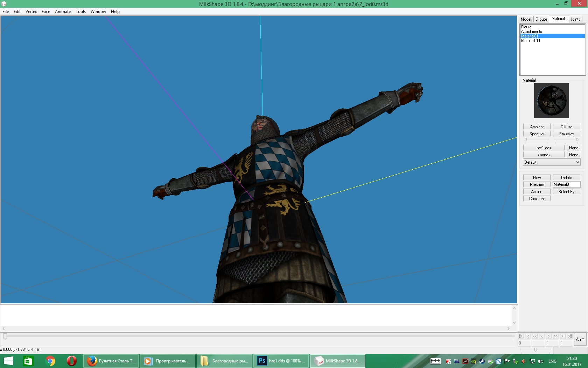Viewport: 588px width, 368px height.
Task: Click the <none> alpha map button
Action: [544, 155]
